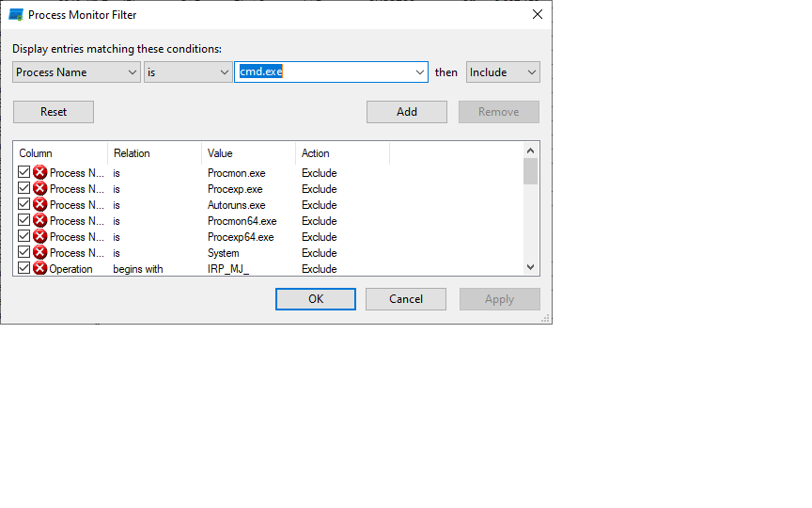812x508 pixels.
Task: Click the Value column header
Action: (x=248, y=153)
